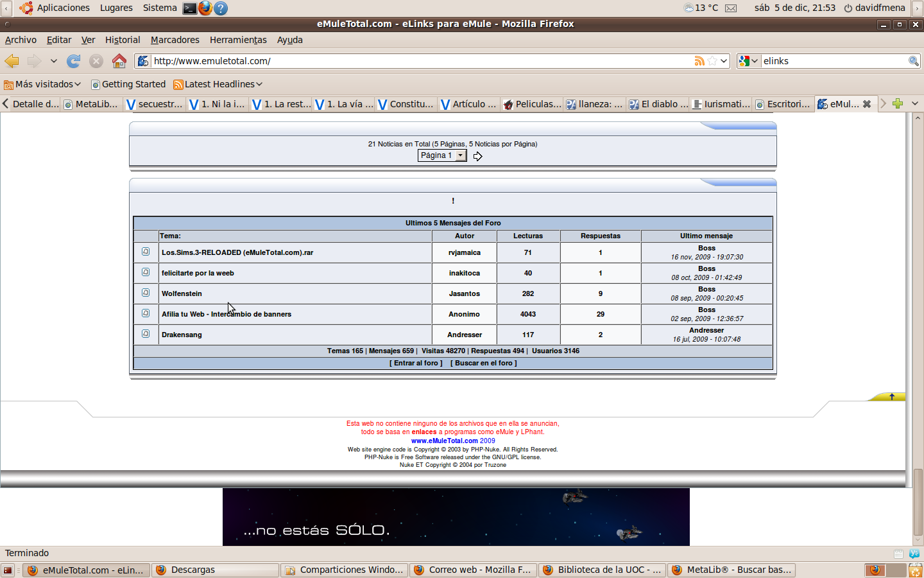924x578 pixels.
Task: Click the yellow back-to-top arrow
Action: 891,397
